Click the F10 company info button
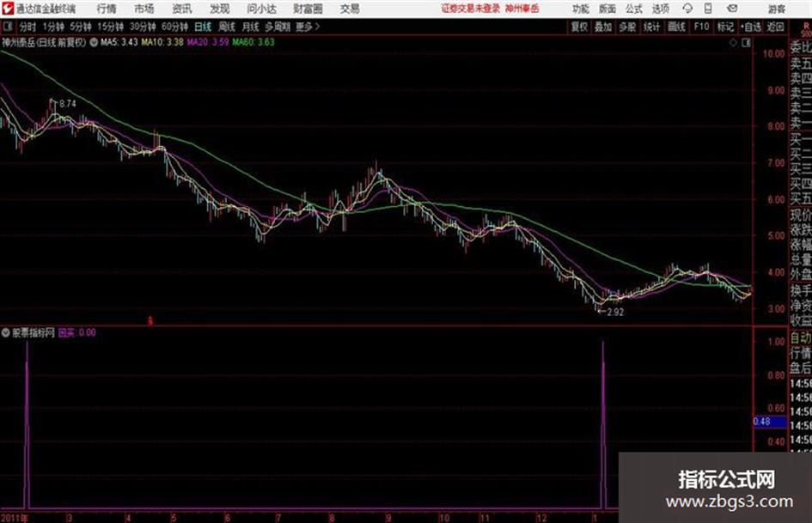The width and height of the screenshot is (812, 523). [701, 27]
